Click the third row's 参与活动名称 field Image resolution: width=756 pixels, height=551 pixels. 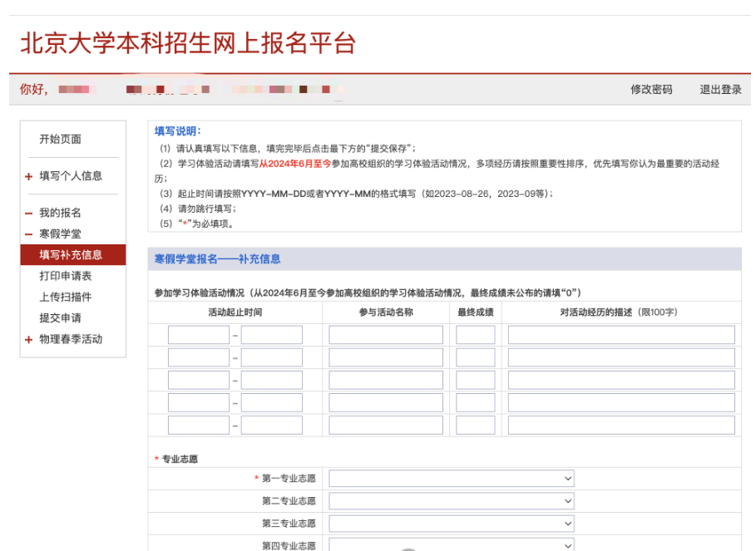coord(386,380)
